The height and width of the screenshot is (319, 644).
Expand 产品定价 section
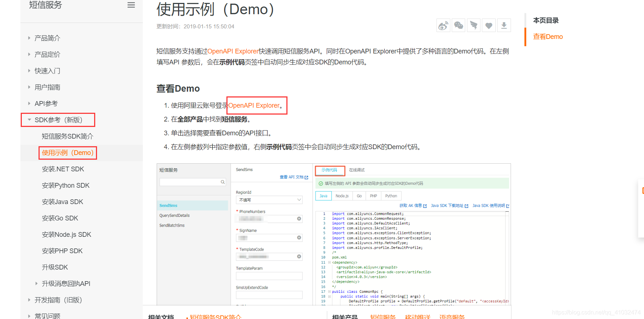coord(29,54)
